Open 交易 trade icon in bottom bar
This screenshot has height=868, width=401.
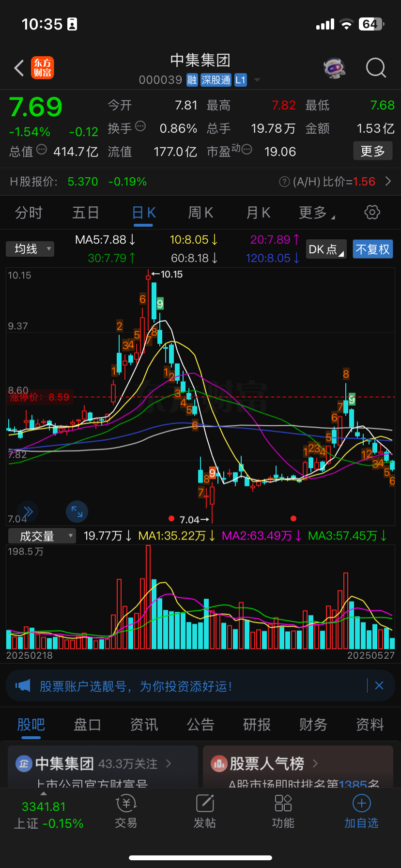[126, 804]
